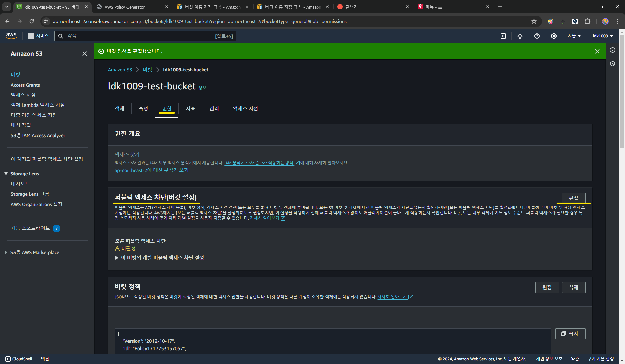The height and width of the screenshot is (364, 625).
Task: Open the settings gear icon
Action: (x=554, y=36)
